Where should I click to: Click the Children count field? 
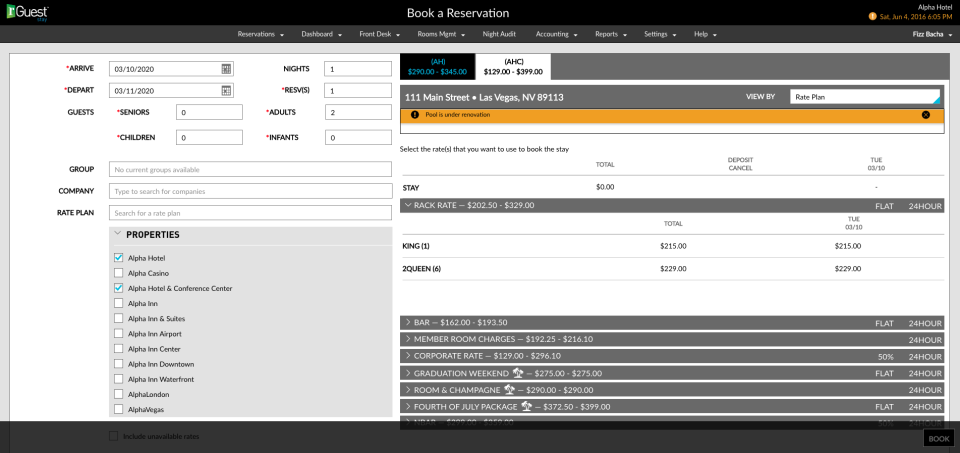click(x=209, y=138)
